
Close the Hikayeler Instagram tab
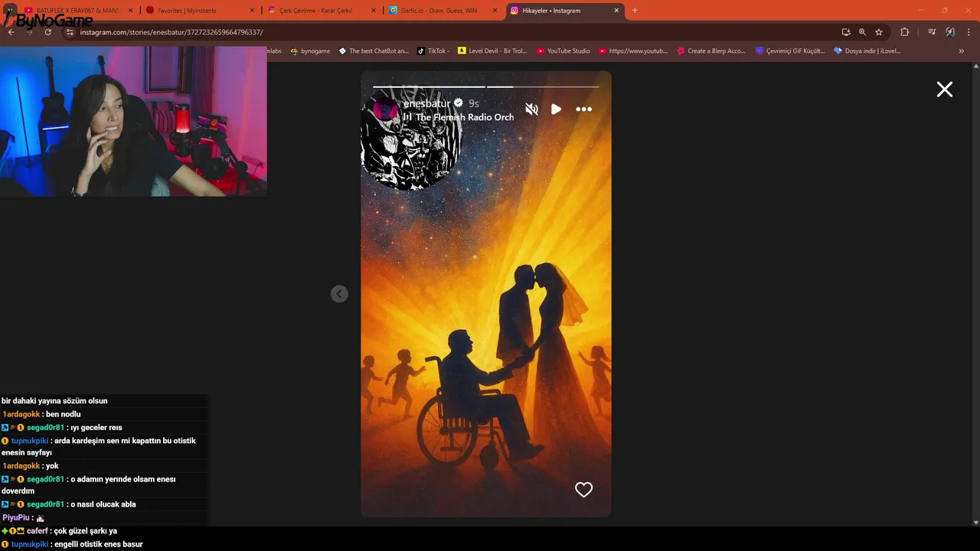tap(617, 11)
